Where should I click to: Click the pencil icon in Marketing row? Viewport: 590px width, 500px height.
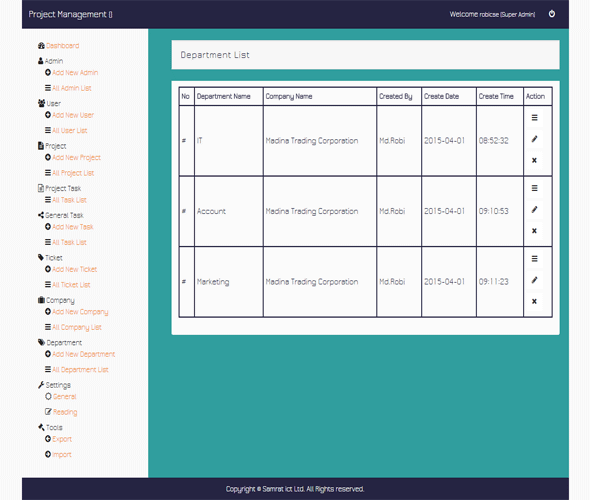pyautogui.click(x=534, y=280)
